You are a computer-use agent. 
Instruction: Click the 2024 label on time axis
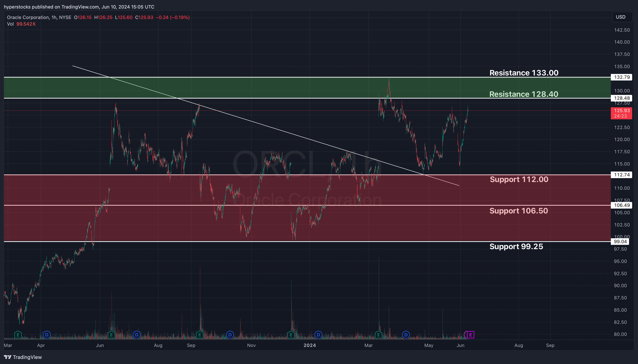coord(310,345)
